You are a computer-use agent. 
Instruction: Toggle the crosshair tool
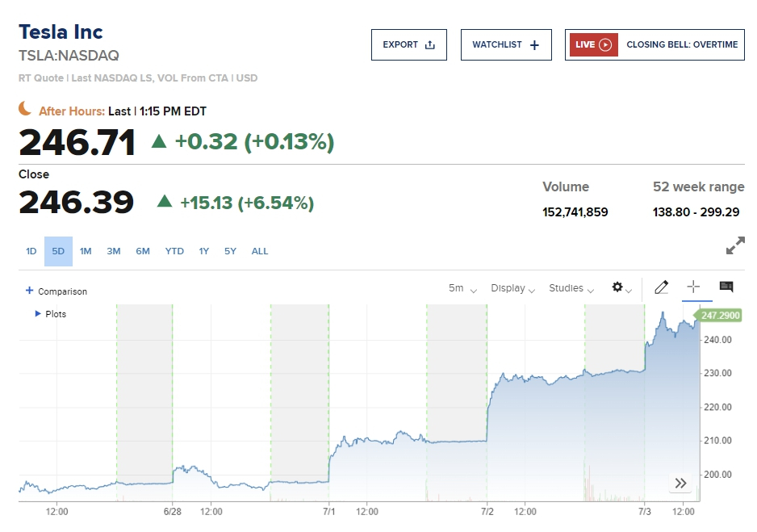[692, 287]
